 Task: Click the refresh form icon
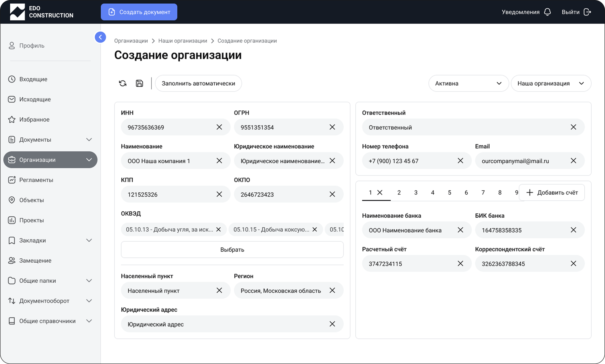(x=123, y=83)
